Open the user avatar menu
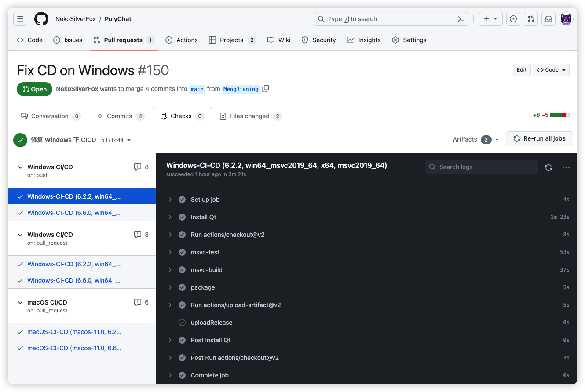The image size is (585, 392). pos(566,19)
